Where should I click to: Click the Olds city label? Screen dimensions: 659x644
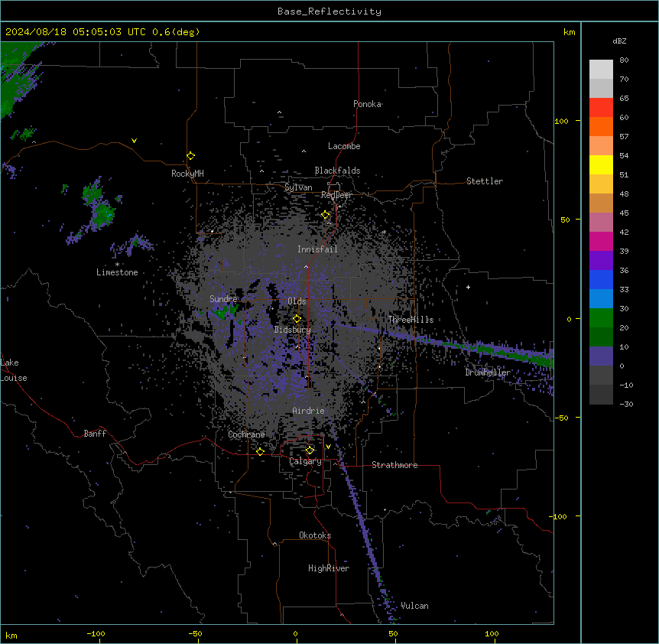297,301
